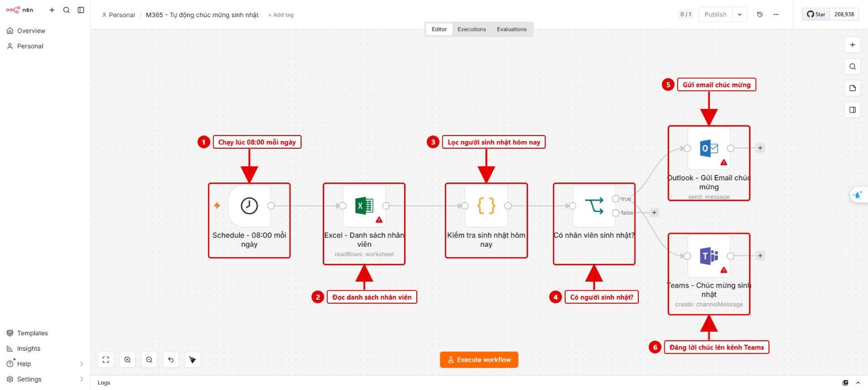The width and height of the screenshot is (868, 390).
Task: Click the add sticky note icon
Action: point(853,88)
